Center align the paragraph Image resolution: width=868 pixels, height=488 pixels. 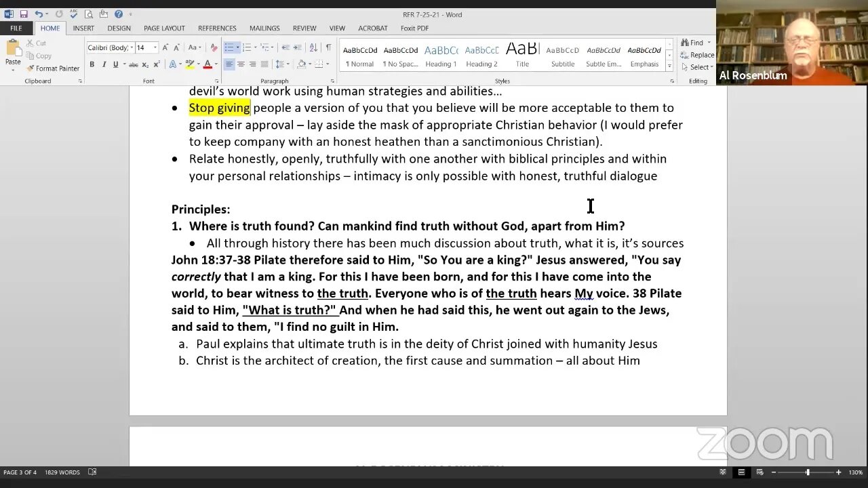[241, 64]
